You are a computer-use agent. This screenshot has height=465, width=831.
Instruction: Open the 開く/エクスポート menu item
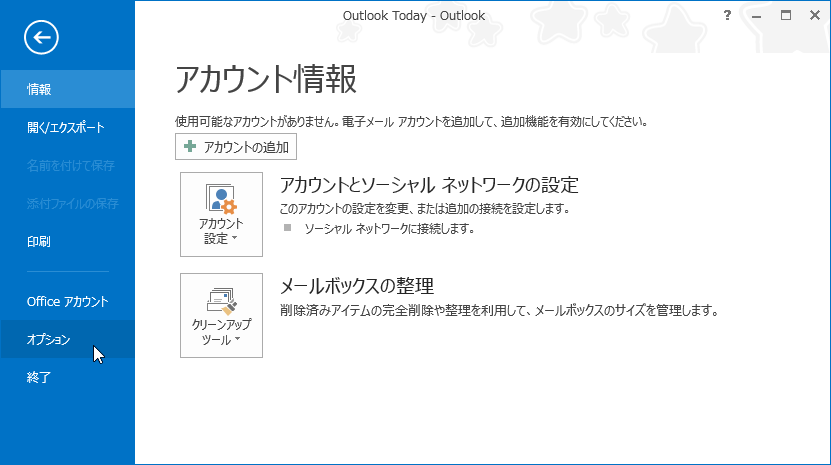tap(67, 127)
